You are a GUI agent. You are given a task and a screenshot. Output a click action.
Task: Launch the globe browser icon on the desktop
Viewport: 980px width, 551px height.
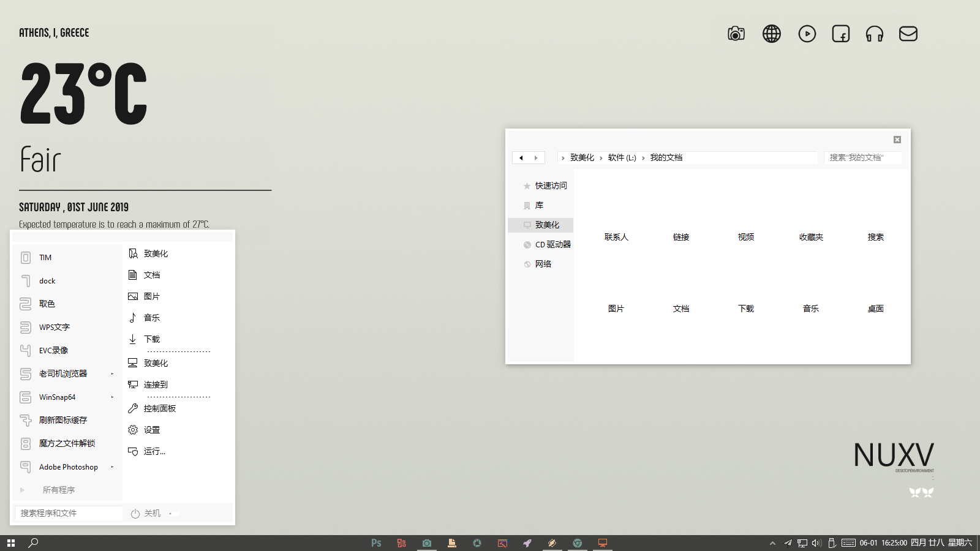pyautogui.click(x=772, y=34)
